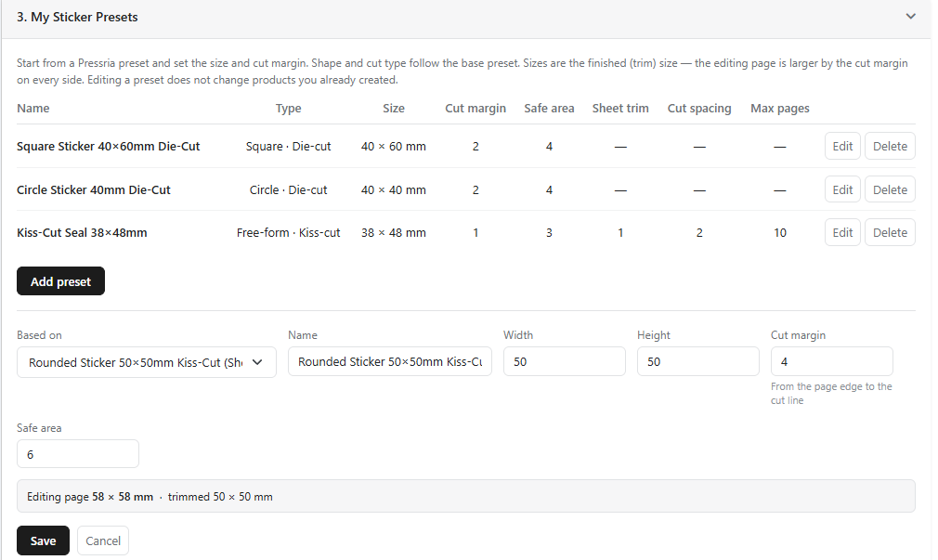
Task: Delete the Kiss-Cut Seal 38×48mm preset
Action: pos(890,233)
